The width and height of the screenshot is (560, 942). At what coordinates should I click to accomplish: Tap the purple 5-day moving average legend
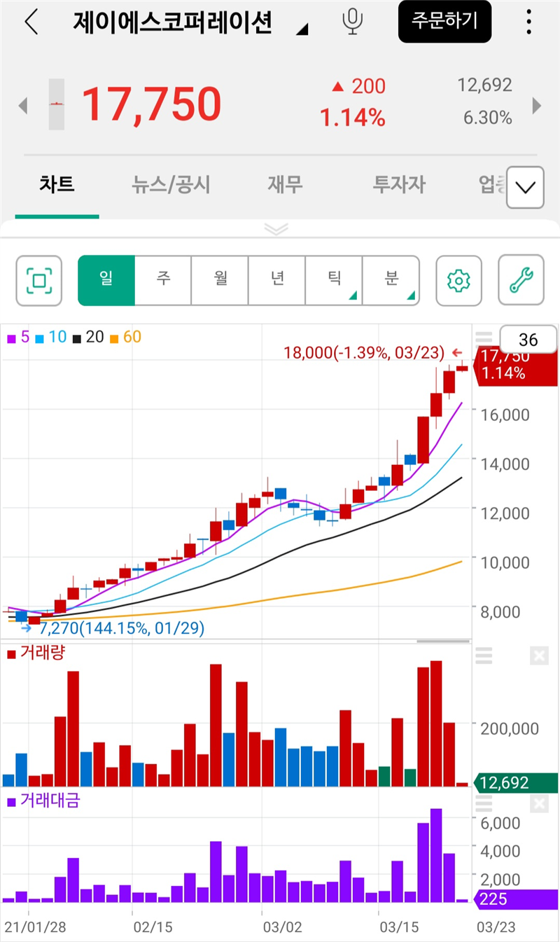pos(17,337)
